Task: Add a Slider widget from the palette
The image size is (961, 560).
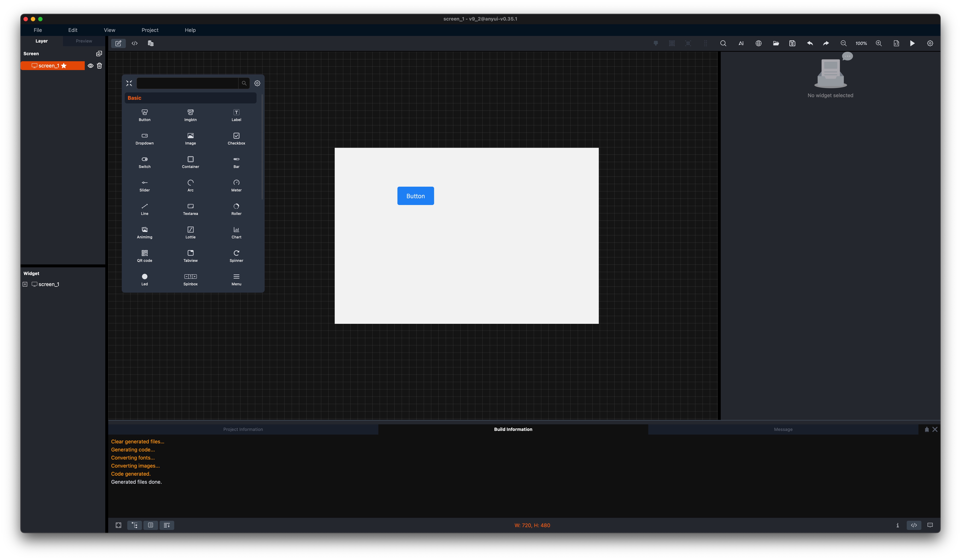Action: pos(145,185)
